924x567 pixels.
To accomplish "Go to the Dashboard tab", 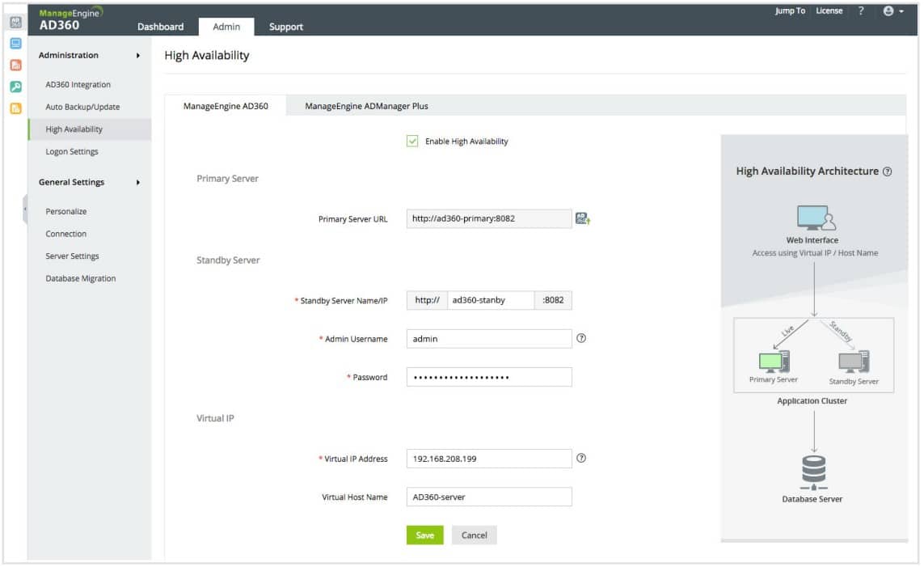I will coord(161,27).
